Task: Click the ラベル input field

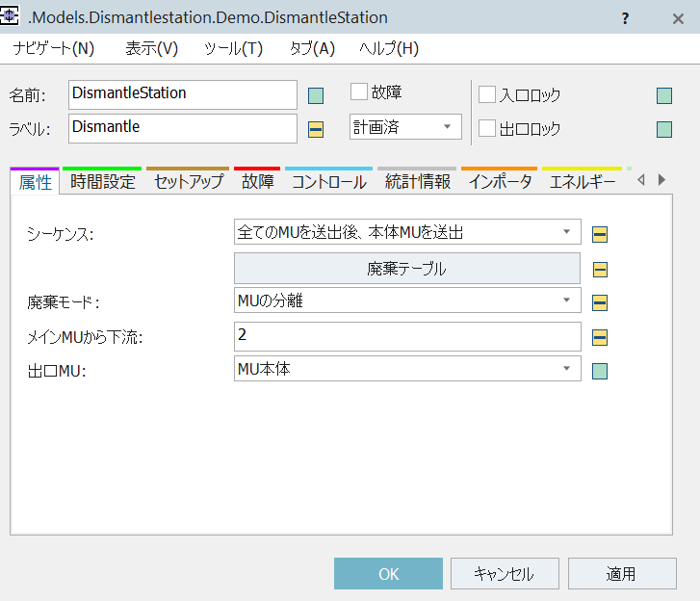Action: pyautogui.click(x=183, y=128)
